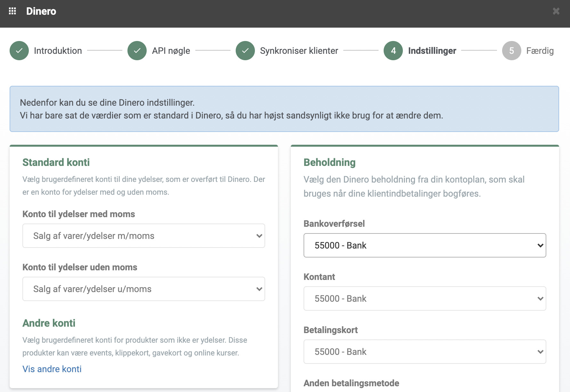570x392 pixels.
Task: Click the Standard konti heading
Action: click(x=56, y=162)
